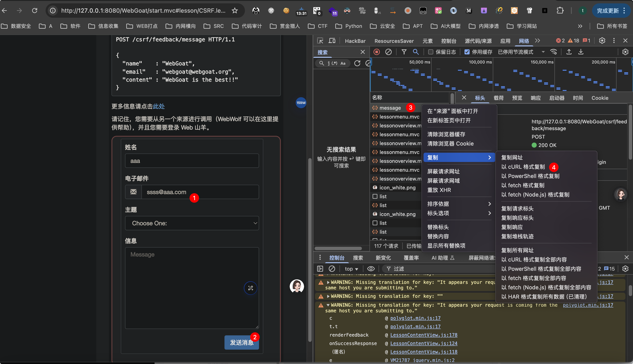
Task: Switch to the HackBar tab
Action: [355, 41]
